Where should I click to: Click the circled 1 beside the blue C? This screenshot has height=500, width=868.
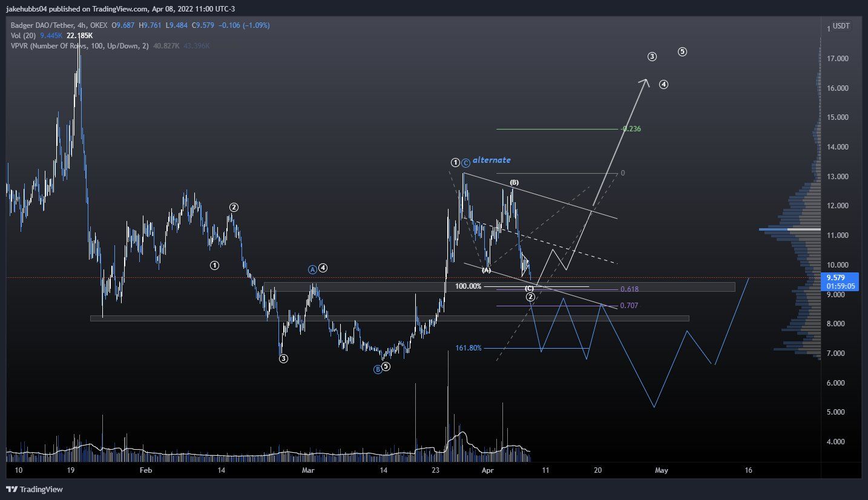455,162
